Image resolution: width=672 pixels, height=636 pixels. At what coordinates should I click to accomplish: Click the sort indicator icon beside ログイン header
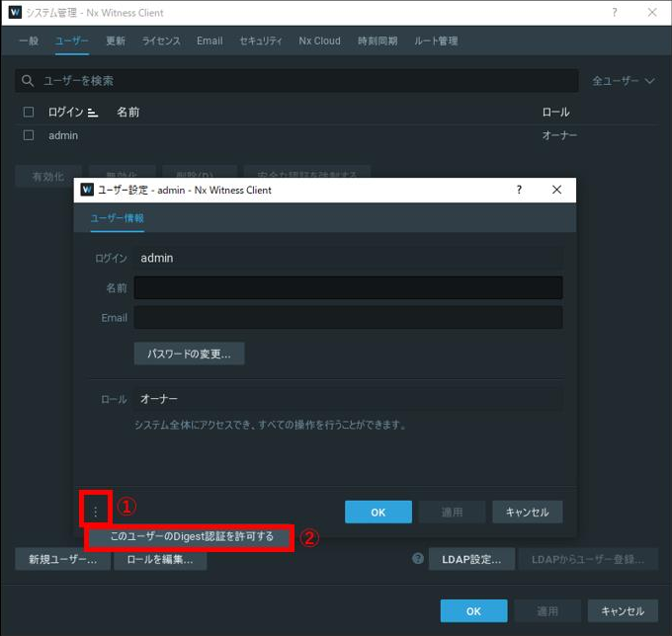(93, 113)
